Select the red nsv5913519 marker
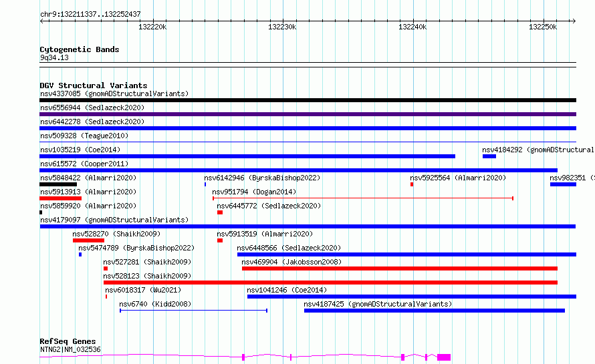This screenshot has height=364, width=595. [220, 240]
